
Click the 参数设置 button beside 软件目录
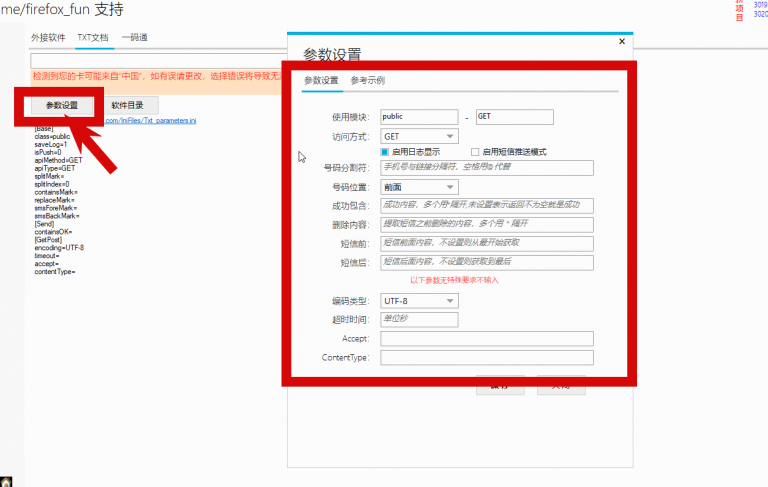click(x=62, y=105)
